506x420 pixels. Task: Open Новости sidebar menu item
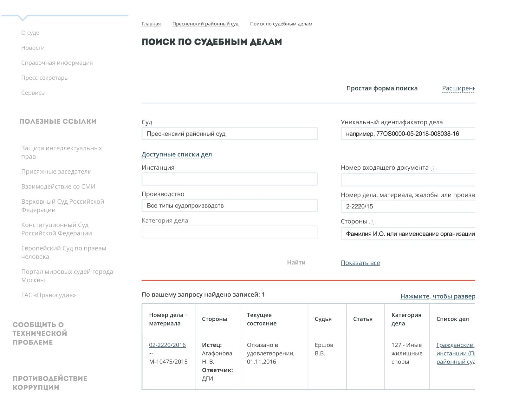(33, 48)
